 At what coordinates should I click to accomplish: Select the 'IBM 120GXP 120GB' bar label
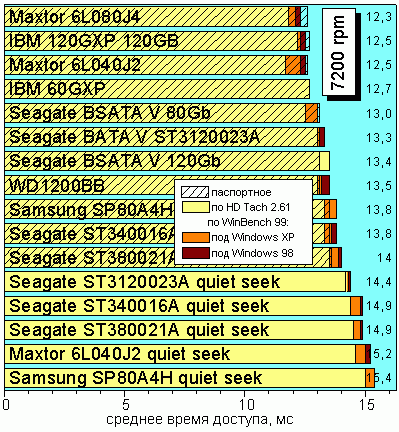pos(94,41)
